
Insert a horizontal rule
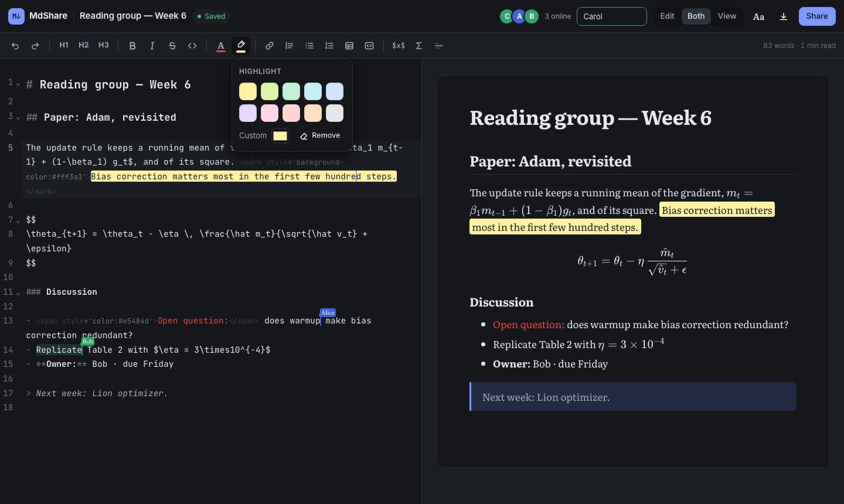click(439, 46)
